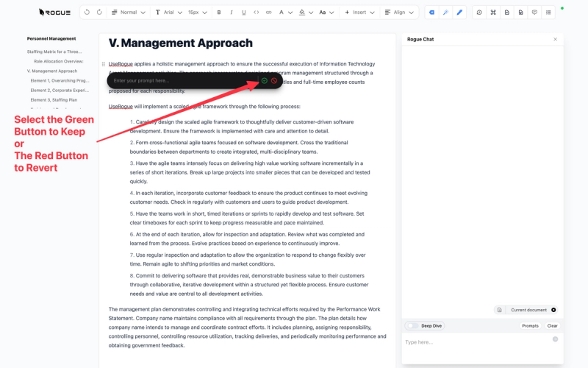The image size is (588, 368).
Task: Insert a hyperlink with the link icon
Action: [x=268, y=13]
